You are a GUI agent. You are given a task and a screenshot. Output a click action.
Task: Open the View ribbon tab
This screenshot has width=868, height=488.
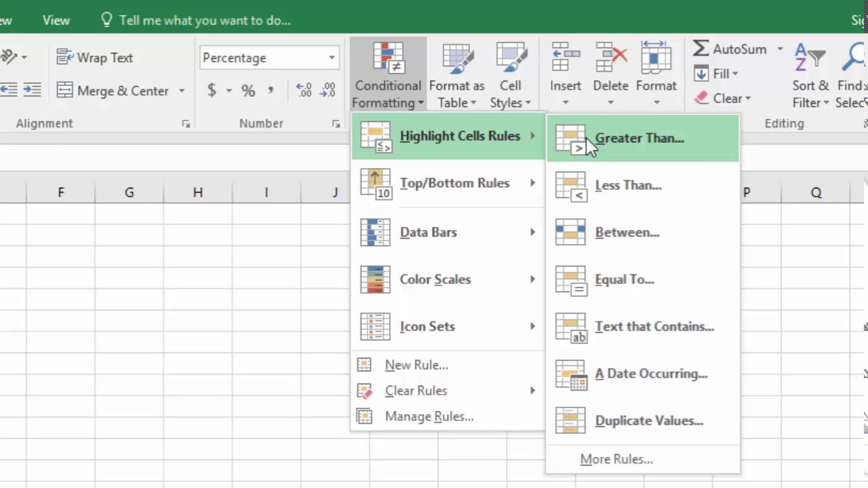(x=56, y=20)
